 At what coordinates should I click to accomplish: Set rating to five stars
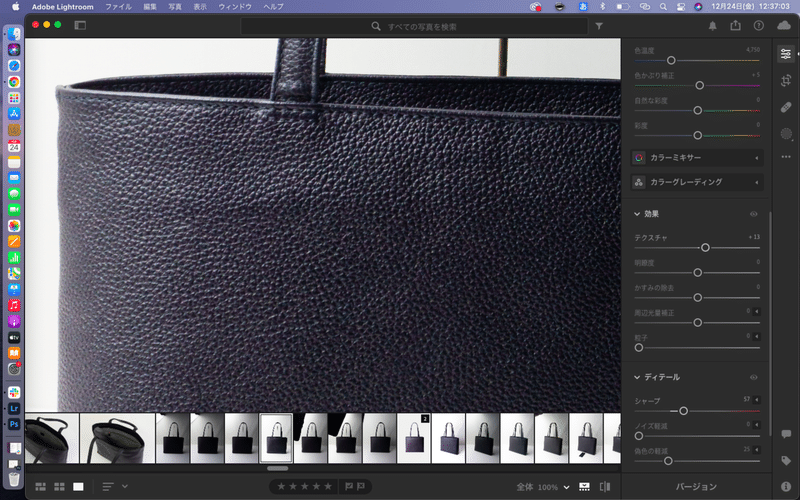tap(328, 487)
